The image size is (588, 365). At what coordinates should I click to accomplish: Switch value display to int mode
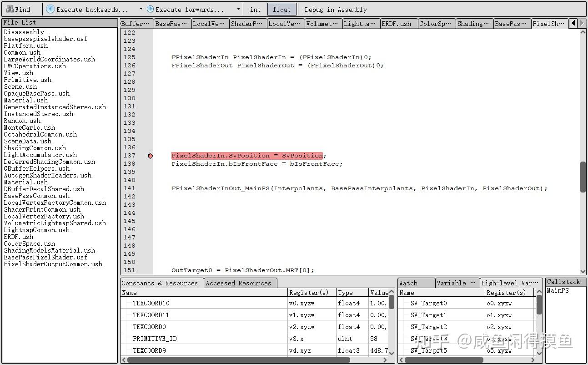click(255, 9)
